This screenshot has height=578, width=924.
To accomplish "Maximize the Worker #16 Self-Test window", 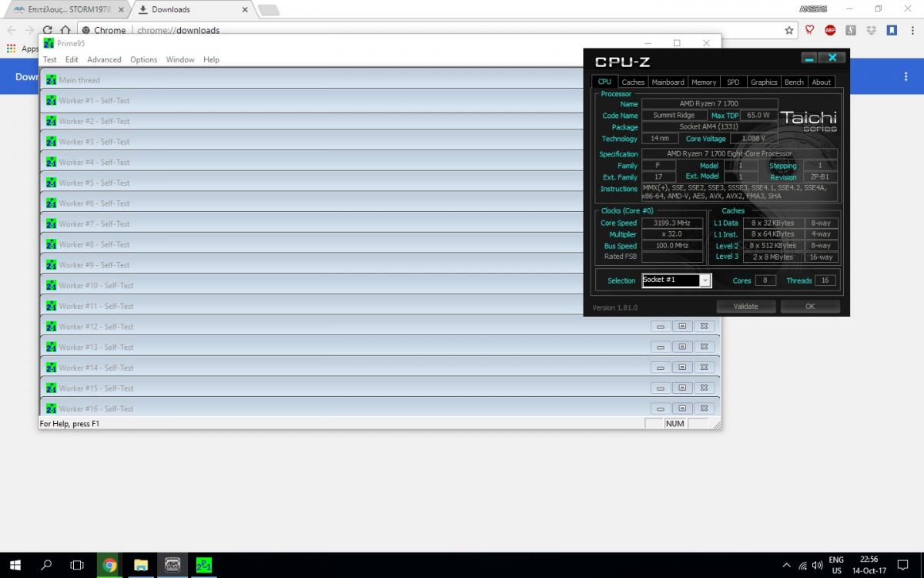I will [x=681, y=408].
